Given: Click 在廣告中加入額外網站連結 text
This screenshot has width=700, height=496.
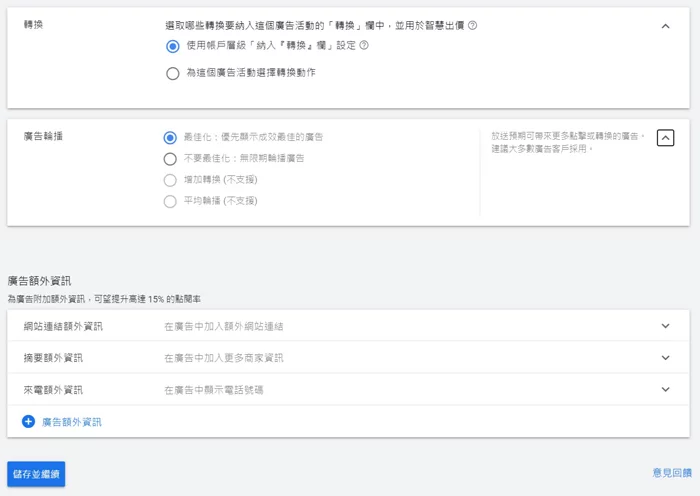Looking at the screenshot, I should pyautogui.click(x=224, y=326).
